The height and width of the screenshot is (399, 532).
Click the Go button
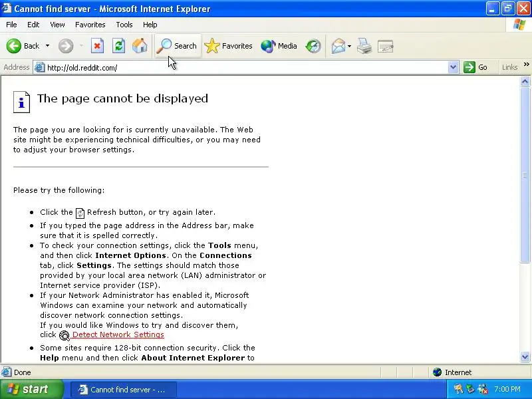475,67
